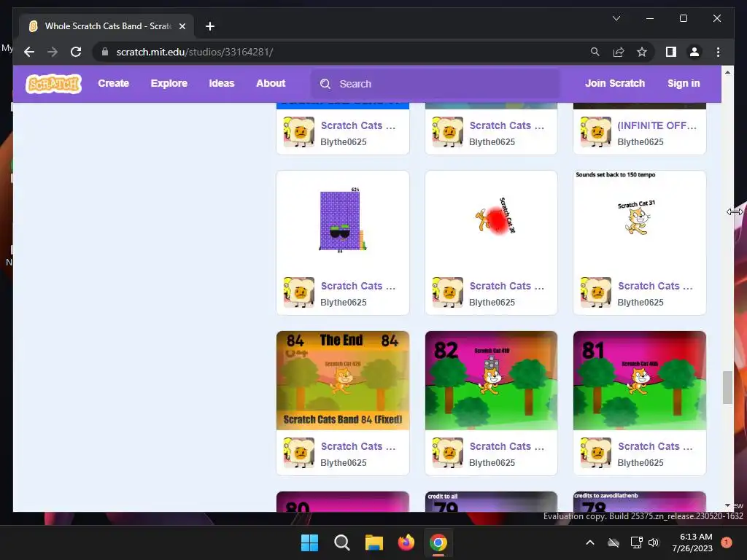Click project title under purple block thumbnail
The height and width of the screenshot is (560, 747).
(x=357, y=286)
